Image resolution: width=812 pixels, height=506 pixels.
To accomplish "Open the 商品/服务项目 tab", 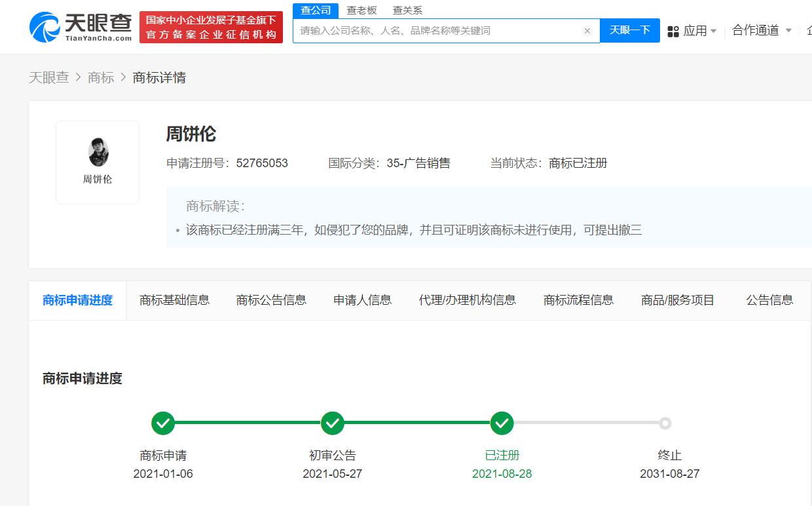I will [x=677, y=300].
